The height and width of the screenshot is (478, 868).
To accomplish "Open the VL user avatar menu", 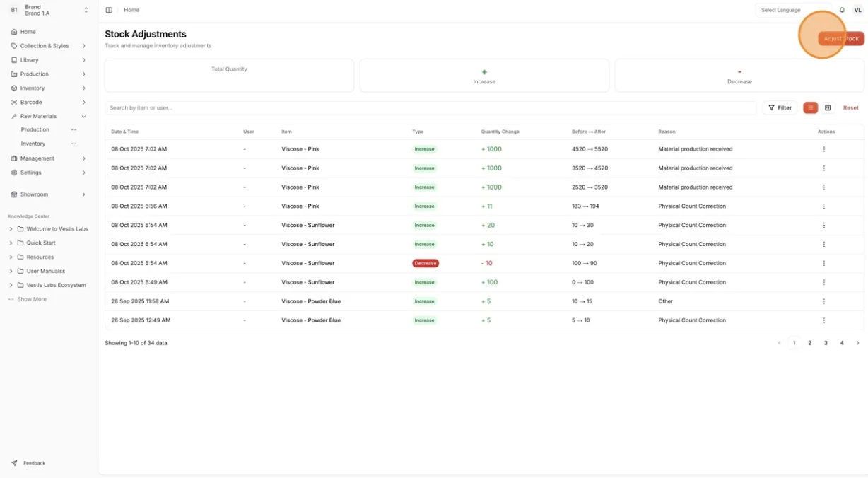I will click(x=857, y=10).
